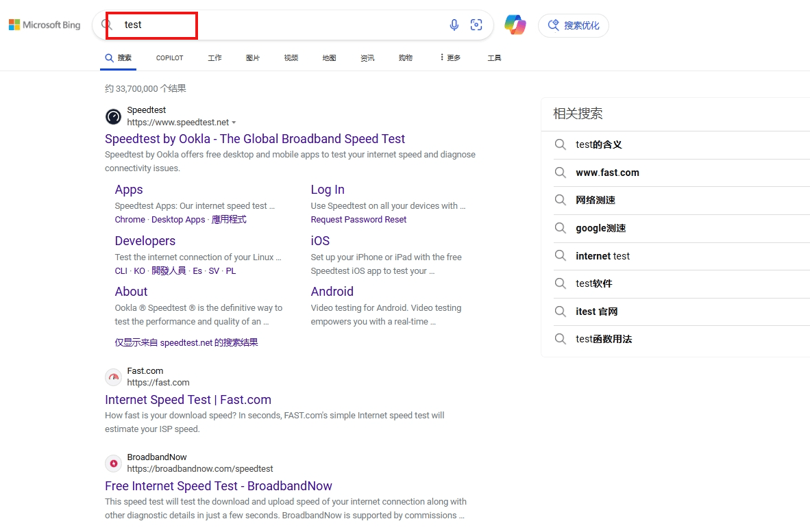Image resolution: width=810 pixels, height=532 pixels.
Task: Select related search test的含义
Action: pos(599,144)
